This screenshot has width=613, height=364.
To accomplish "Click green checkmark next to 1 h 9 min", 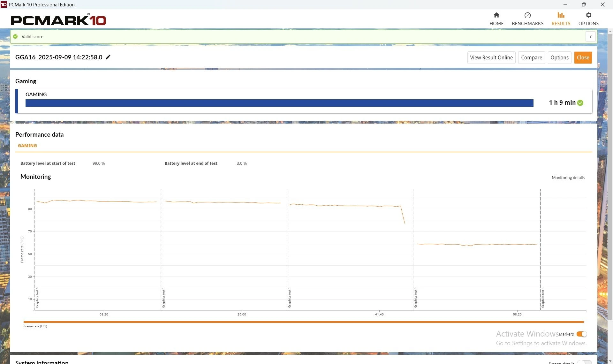I will (580, 103).
